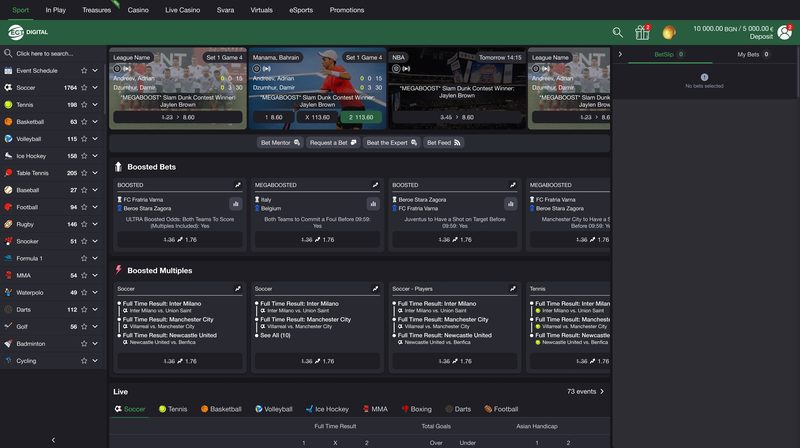Image resolution: width=800 pixels, height=448 pixels.
Task: Open stats icon on first FC Fratria Varna card
Action: click(236, 204)
